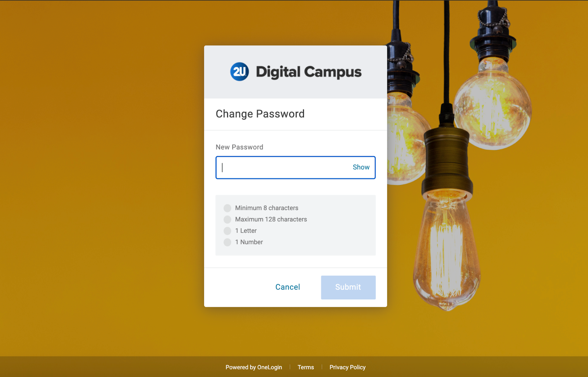This screenshot has width=588, height=377.
Task: Open the Terms link
Action: click(x=306, y=367)
